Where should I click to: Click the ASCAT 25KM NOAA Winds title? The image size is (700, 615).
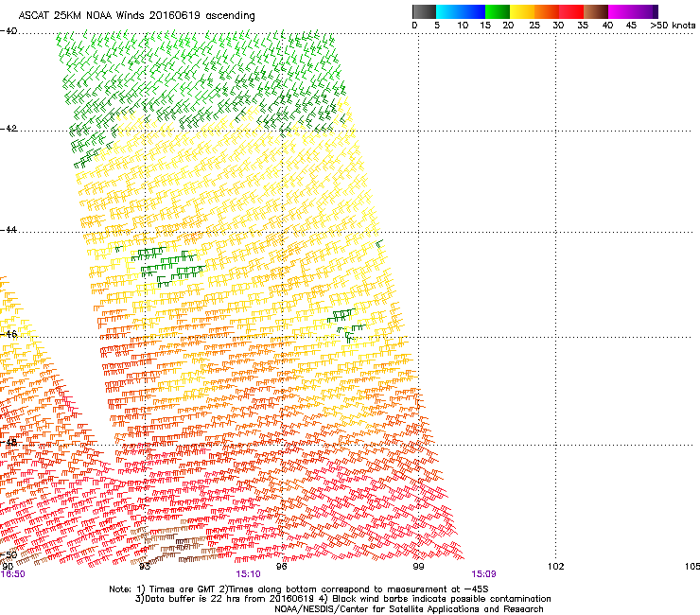(x=136, y=15)
